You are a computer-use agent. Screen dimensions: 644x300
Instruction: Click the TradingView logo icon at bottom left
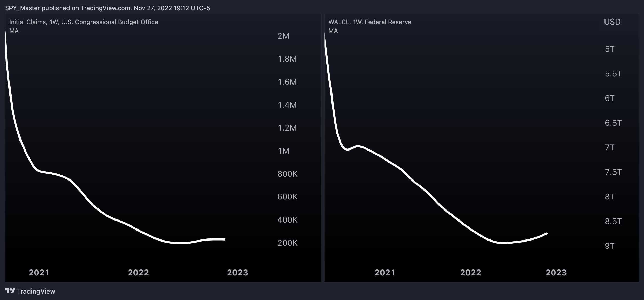(x=10, y=291)
